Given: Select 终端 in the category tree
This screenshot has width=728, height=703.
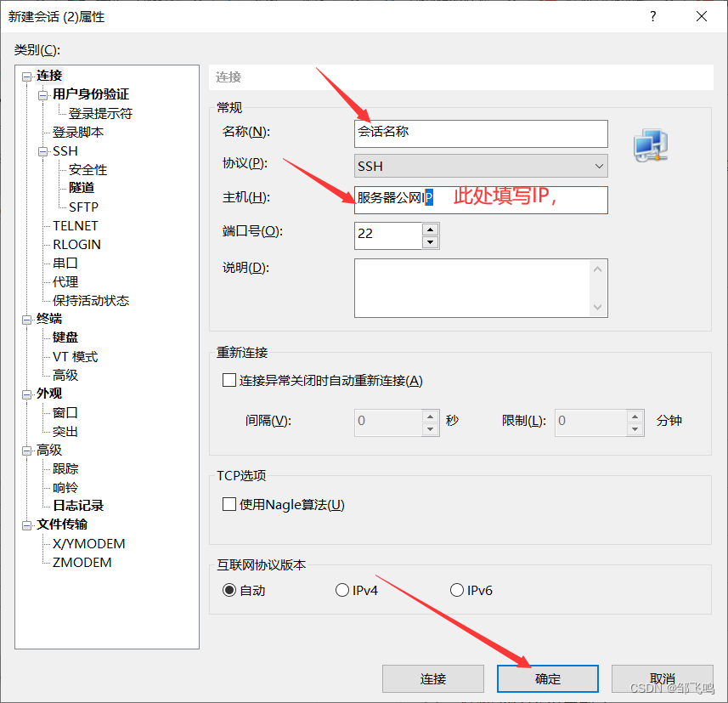Looking at the screenshot, I should point(49,319).
